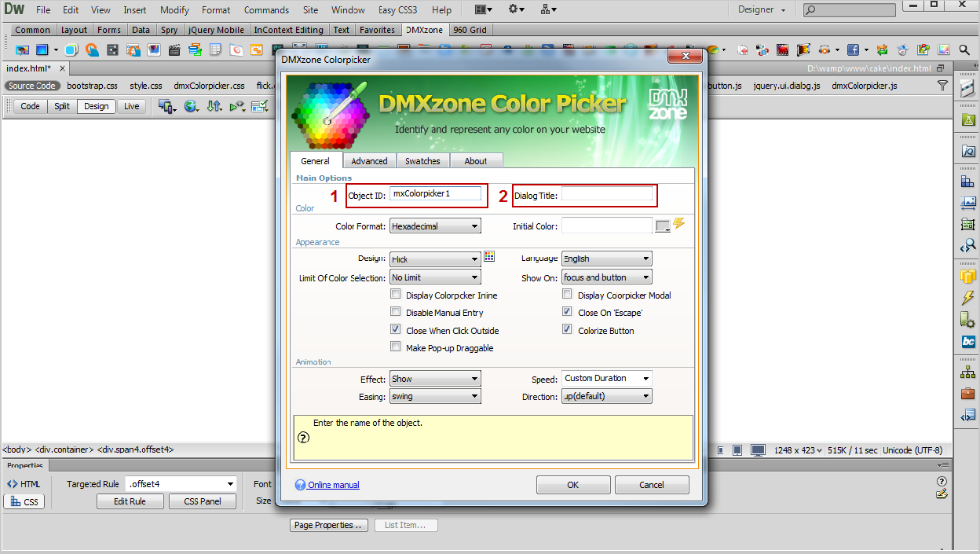Enable Display Colorpicker Modal checkbox
The width and height of the screenshot is (980, 554).
tap(567, 295)
